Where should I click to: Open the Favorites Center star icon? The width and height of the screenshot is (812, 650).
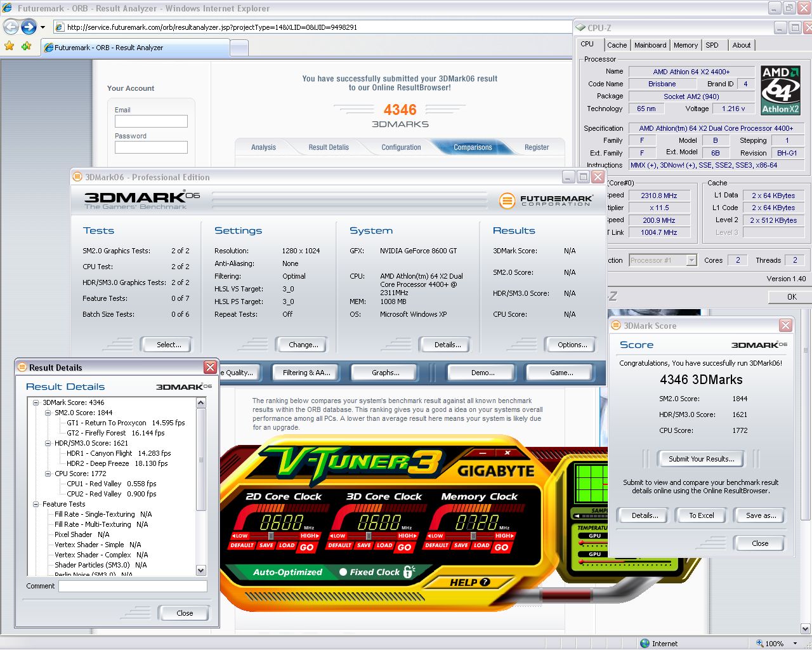click(x=9, y=46)
